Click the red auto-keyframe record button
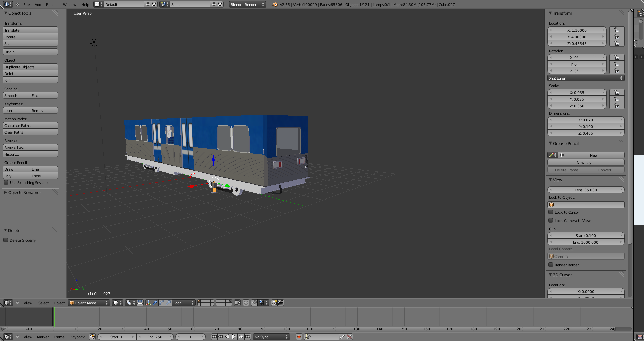Viewport: 644px width, 341px height. (299, 337)
